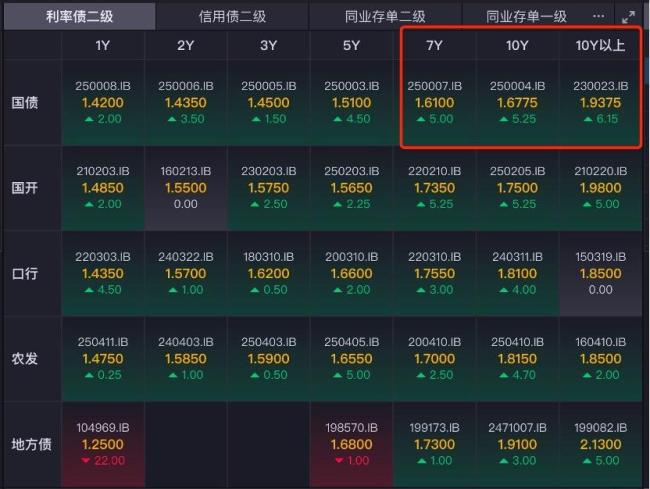Screen dimensions: 650x489
Task: Click the 10Y column header
Action: click(x=517, y=45)
